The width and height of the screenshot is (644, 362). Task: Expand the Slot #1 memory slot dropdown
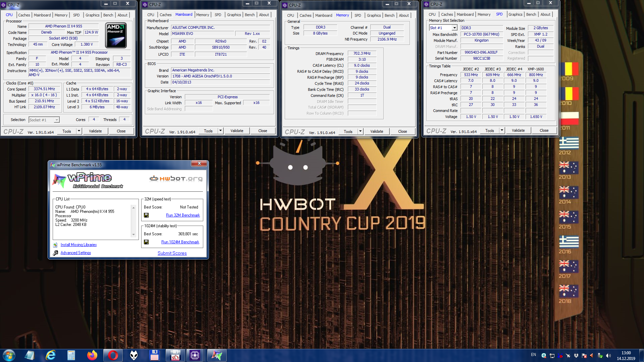pyautogui.click(x=454, y=28)
